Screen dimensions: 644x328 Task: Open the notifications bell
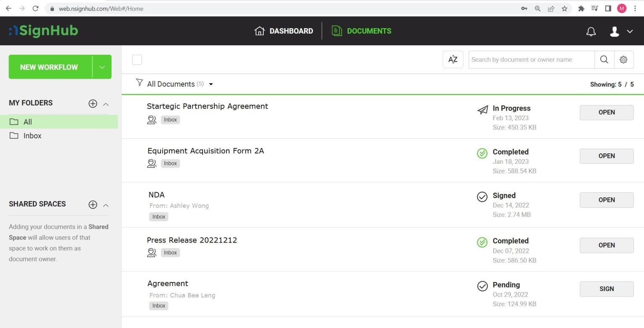(591, 31)
